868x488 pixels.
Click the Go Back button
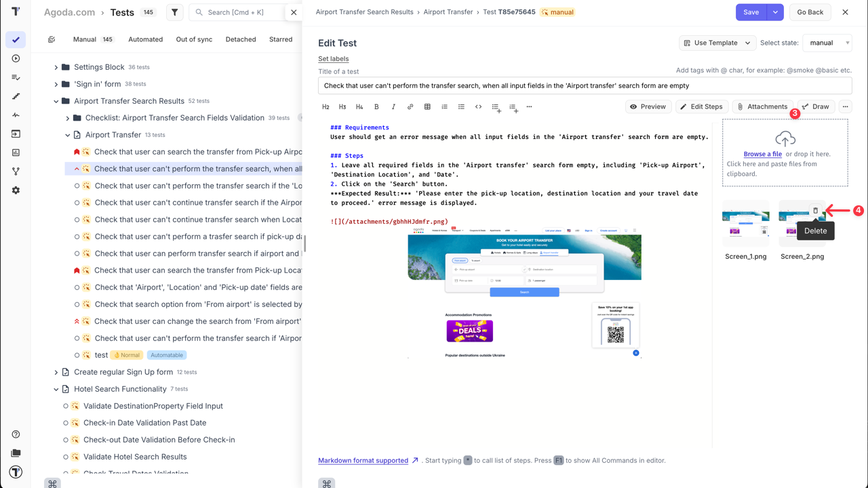pyautogui.click(x=810, y=12)
